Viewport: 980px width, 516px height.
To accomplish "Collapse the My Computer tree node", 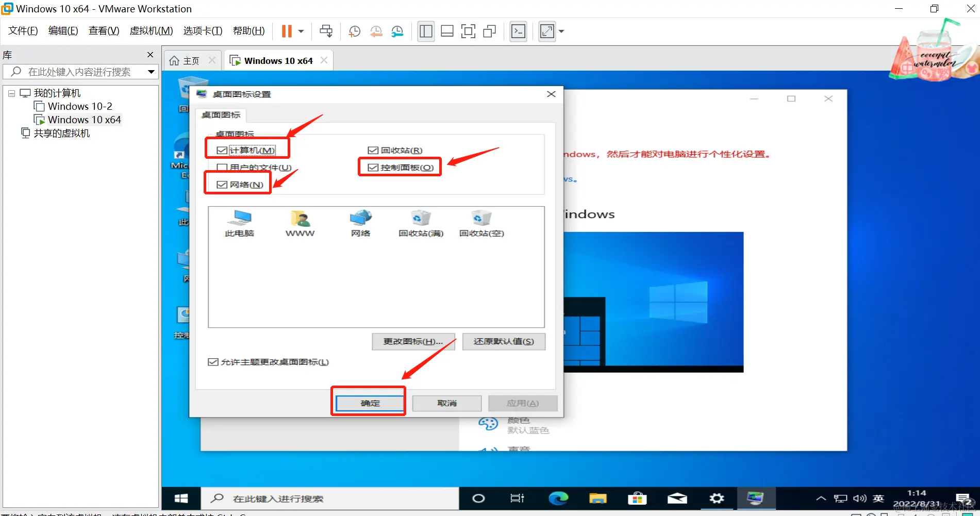I will (11, 94).
